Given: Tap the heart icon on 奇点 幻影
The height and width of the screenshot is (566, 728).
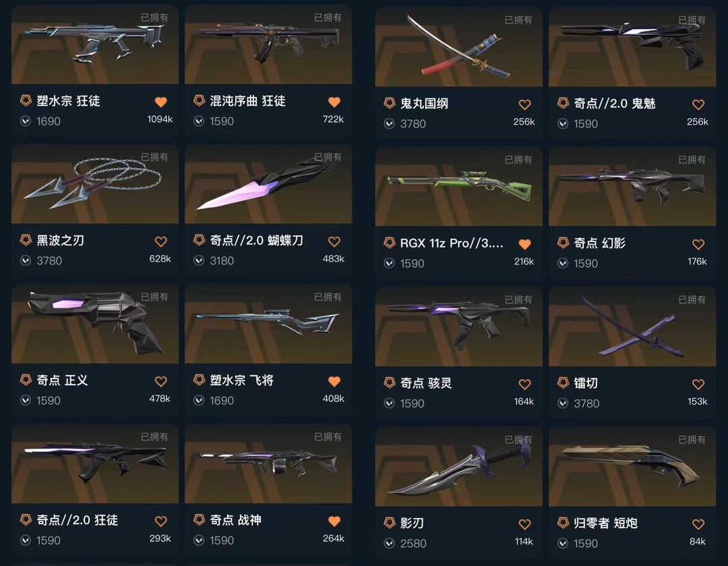Looking at the screenshot, I should [698, 244].
